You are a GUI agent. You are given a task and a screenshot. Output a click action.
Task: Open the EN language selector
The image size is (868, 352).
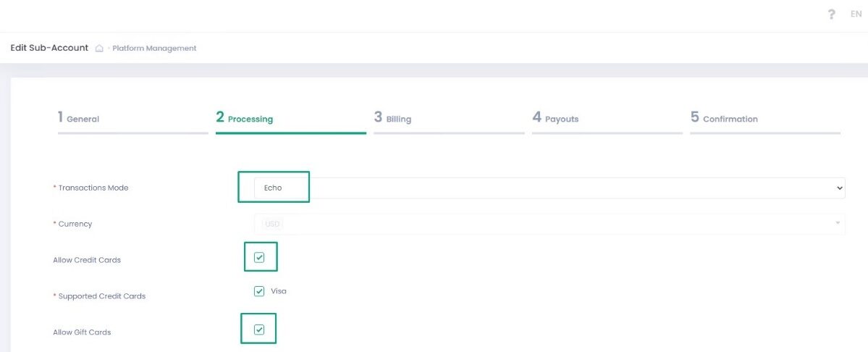pos(856,14)
